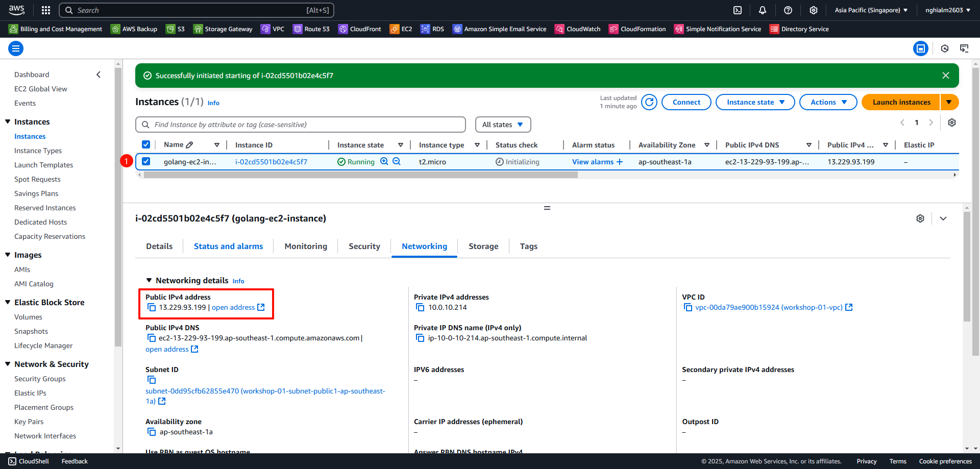Zoom out icon beside Running state
980x469 pixels.
(397, 161)
